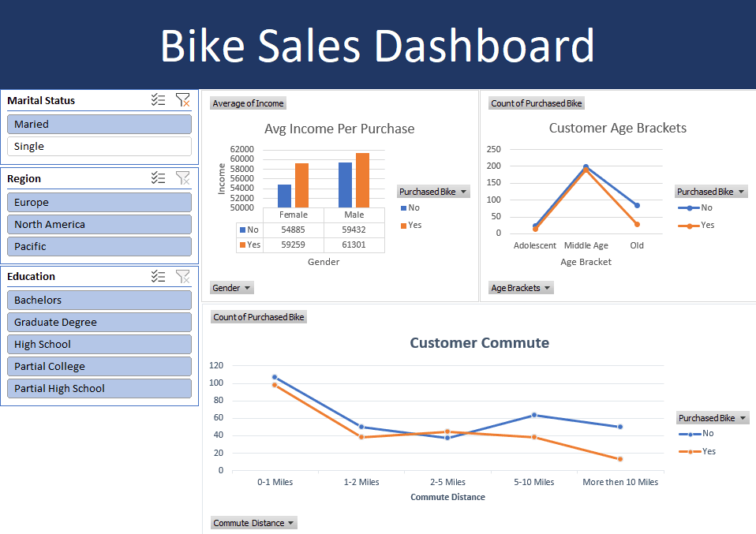Screen dimensions: 756x534
Task: Clear filter on Region slicer
Action: click(183, 177)
